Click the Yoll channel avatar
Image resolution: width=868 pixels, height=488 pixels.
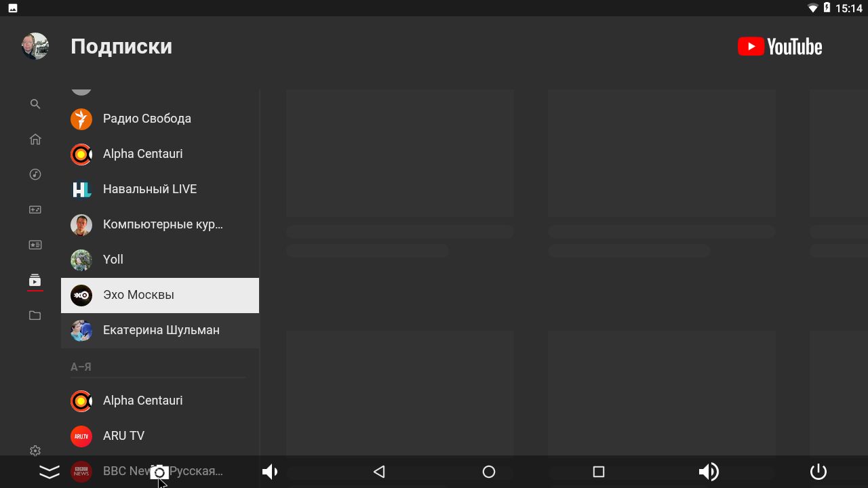[81, 260]
